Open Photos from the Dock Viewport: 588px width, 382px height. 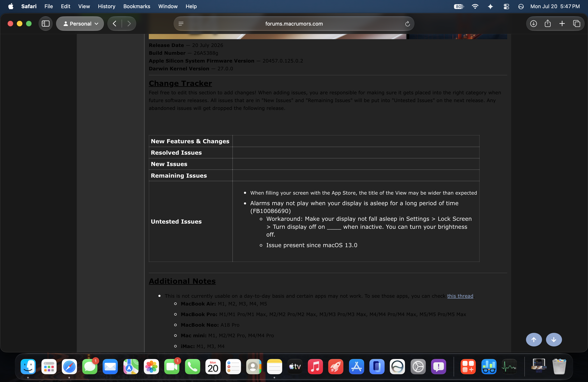151,366
